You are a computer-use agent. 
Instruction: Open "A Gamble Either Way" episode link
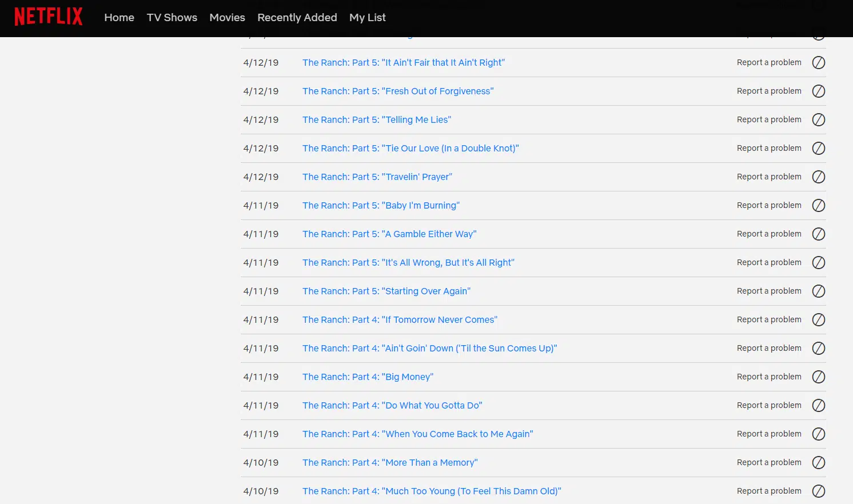tap(389, 234)
